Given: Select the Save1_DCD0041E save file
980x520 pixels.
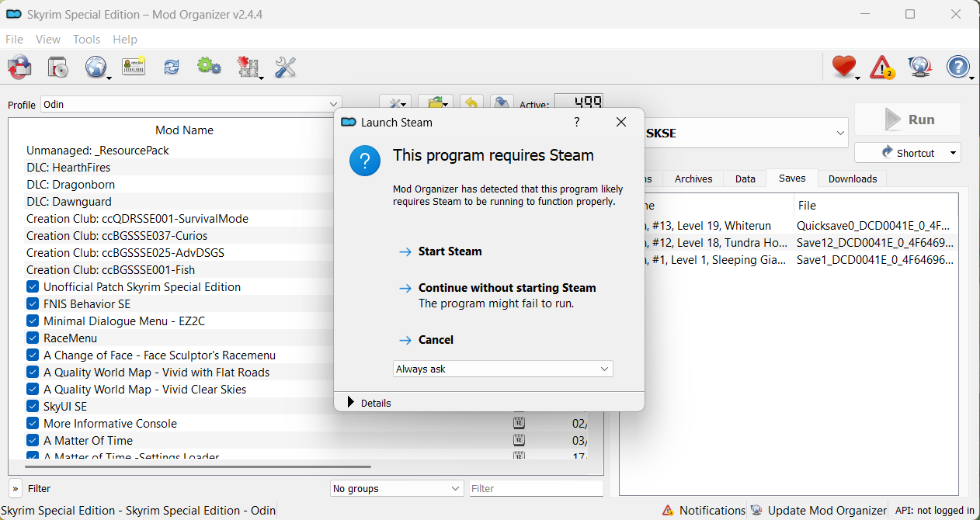Looking at the screenshot, I should (875, 260).
